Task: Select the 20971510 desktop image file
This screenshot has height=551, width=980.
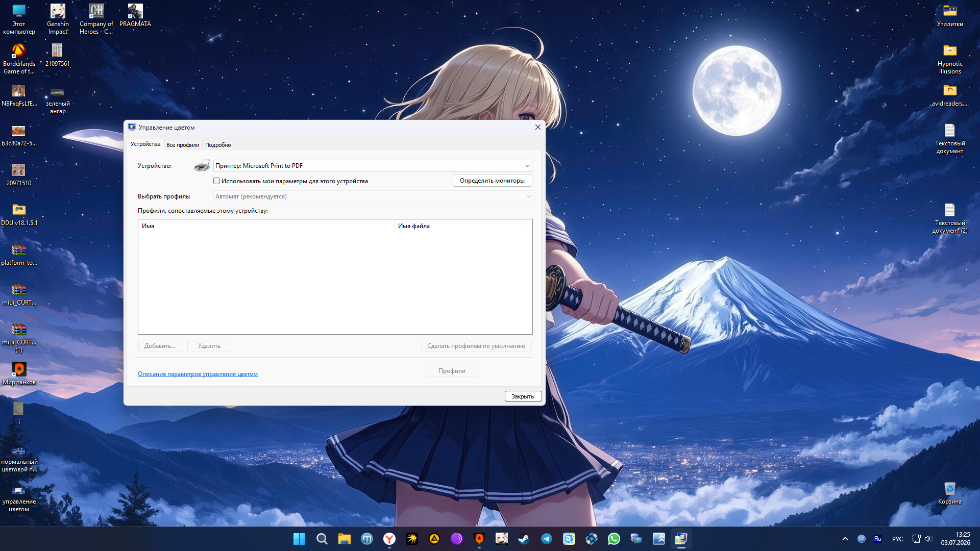Action: pyautogui.click(x=19, y=175)
